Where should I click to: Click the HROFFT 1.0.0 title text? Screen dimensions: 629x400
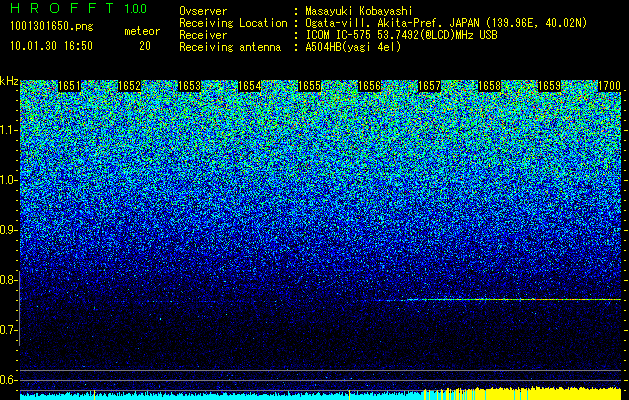point(79,8)
